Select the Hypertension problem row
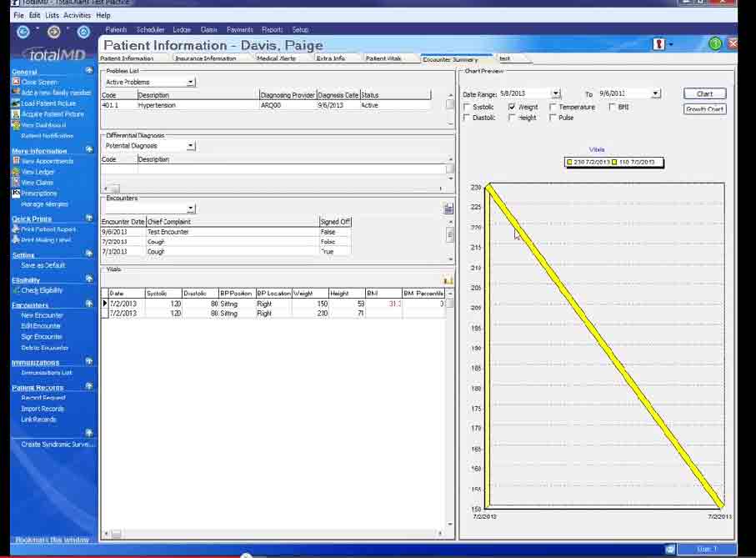This screenshot has height=558, width=756. (x=266, y=105)
